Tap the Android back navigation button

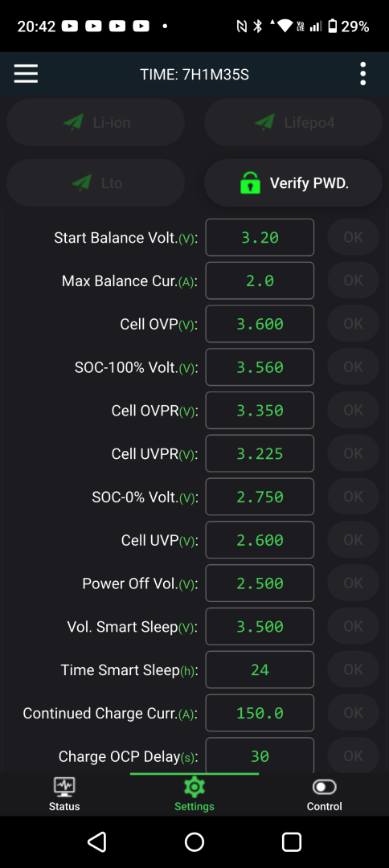pos(96,842)
